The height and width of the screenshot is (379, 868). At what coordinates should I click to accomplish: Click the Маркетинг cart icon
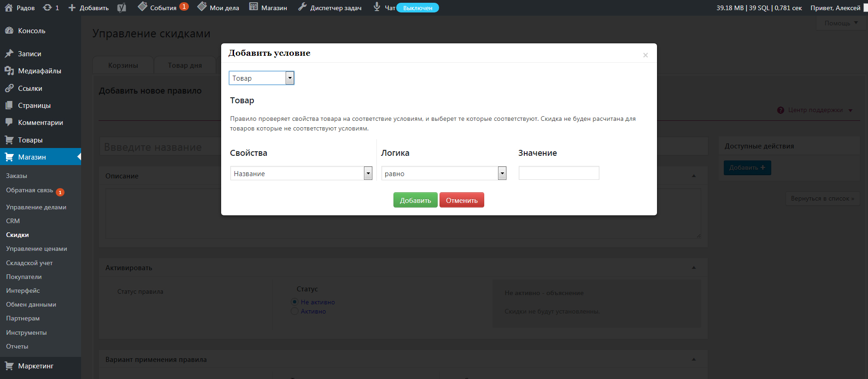coord(9,366)
